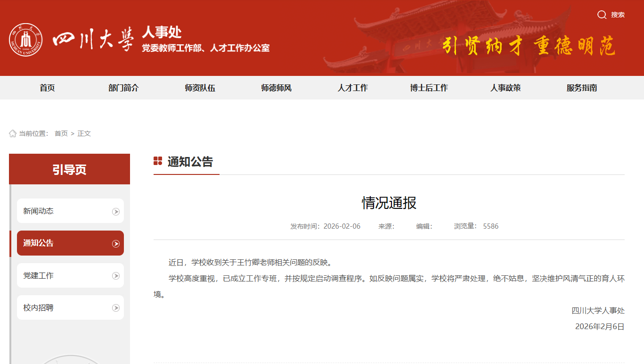Select 师德师风 from the navigation bar
Image resolution: width=644 pixels, height=364 pixels.
pos(277,88)
